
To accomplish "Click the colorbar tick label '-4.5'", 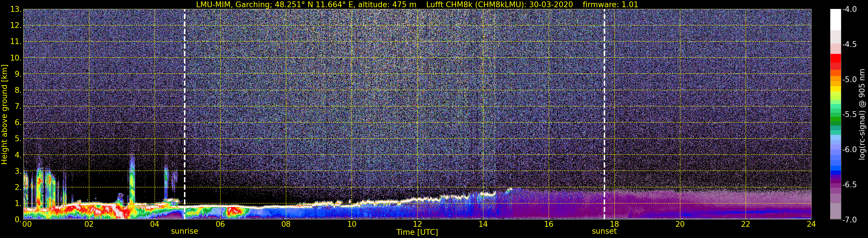I will [x=850, y=44].
